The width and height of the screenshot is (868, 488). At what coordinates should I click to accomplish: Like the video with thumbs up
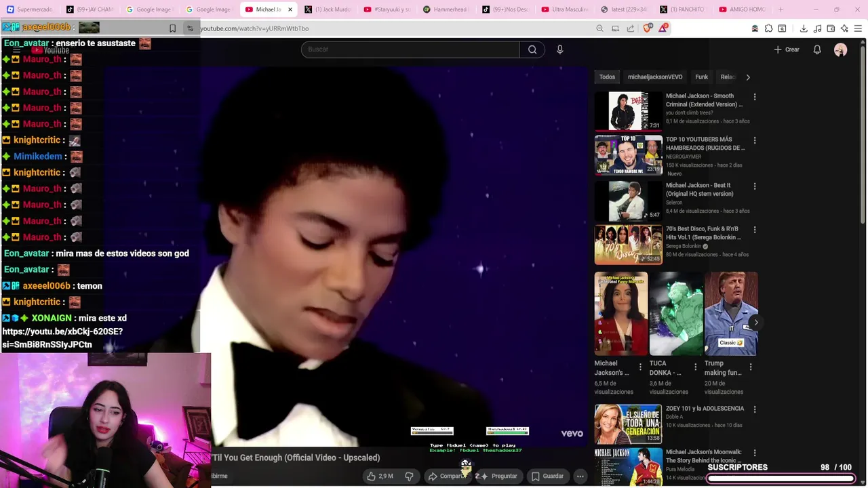click(379, 476)
